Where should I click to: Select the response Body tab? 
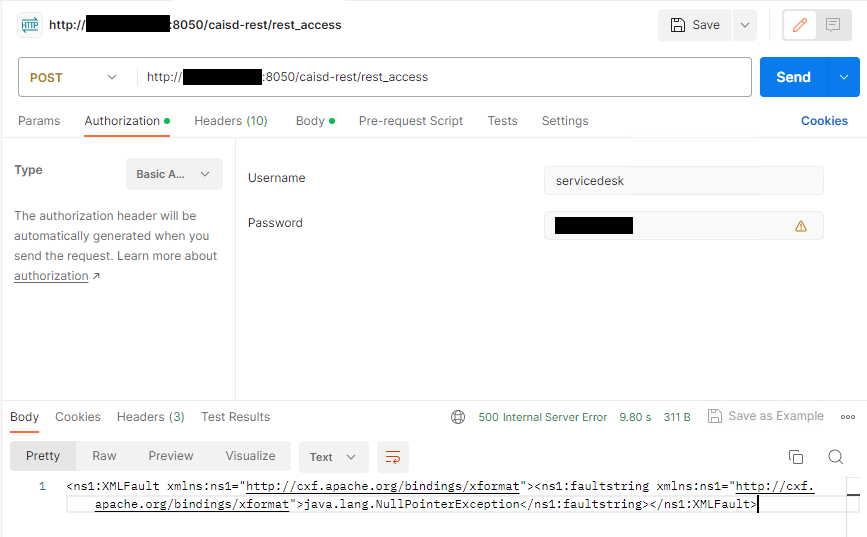click(24, 417)
